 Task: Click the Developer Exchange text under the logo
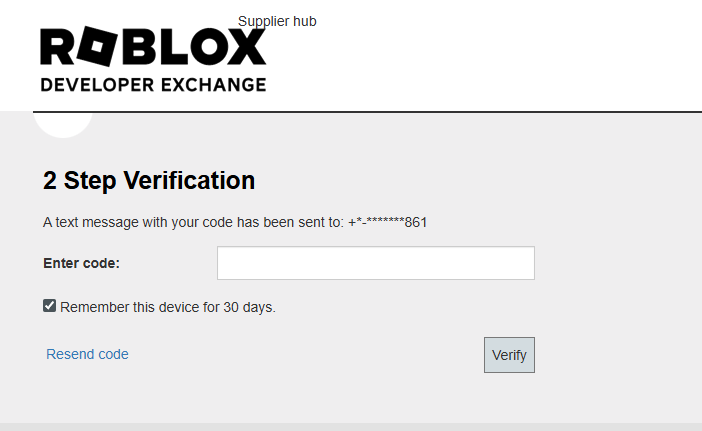click(x=153, y=84)
